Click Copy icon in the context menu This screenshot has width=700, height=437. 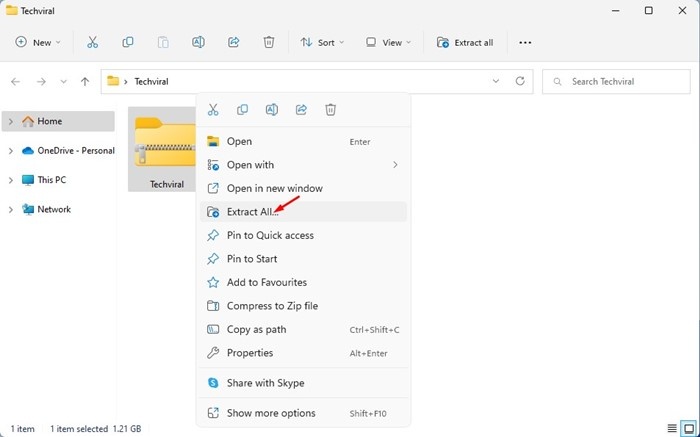(x=242, y=110)
